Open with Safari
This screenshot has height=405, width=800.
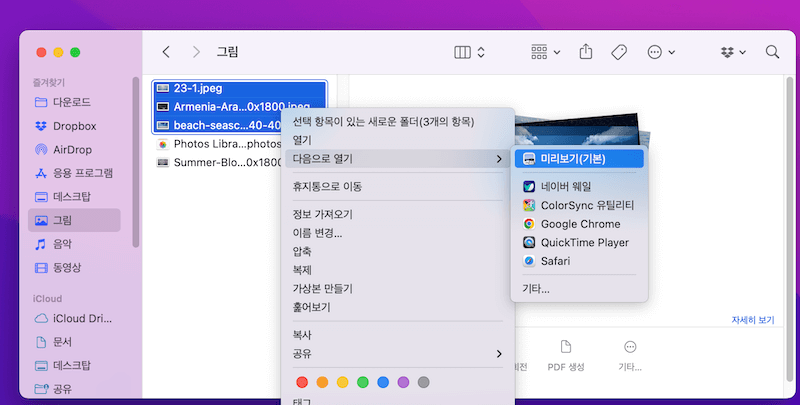pos(579,261)
